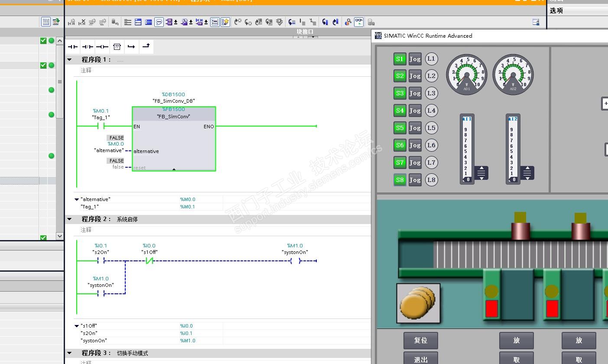608x364 pixels.
Task: Select the Tag_1 contact at %M0.1
Action: 101,126
